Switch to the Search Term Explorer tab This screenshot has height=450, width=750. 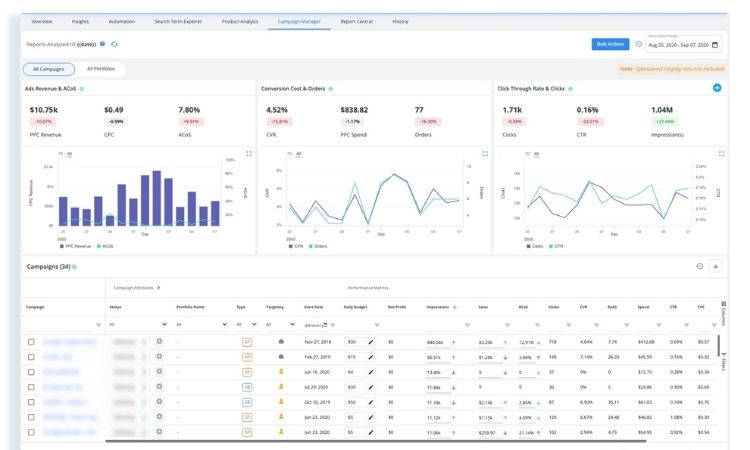coord(176,20)
